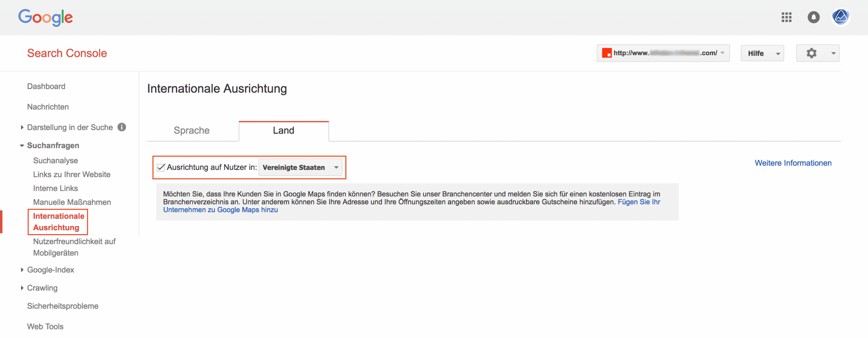Open Suchanalyse in the sidebar
868x338 pixels.
(x=56, y=161)
